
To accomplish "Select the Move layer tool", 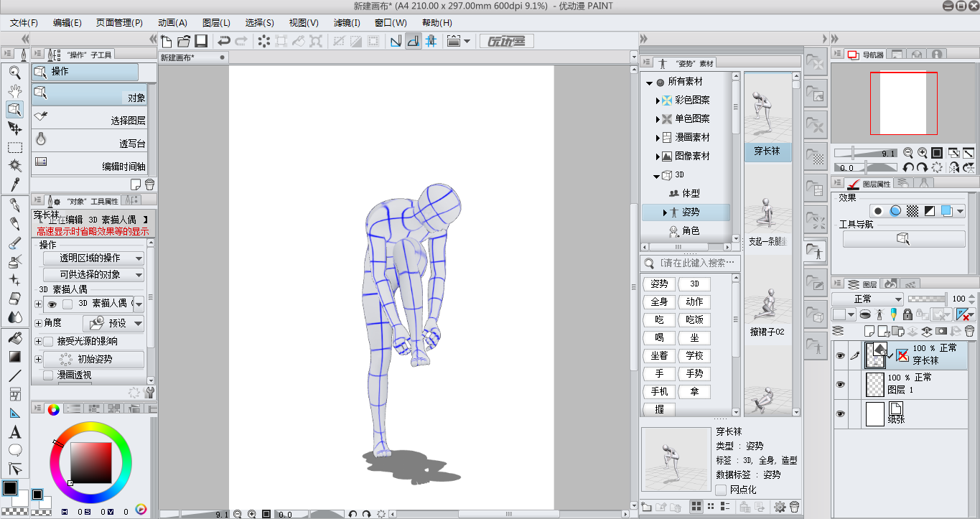I will [14, 128].
